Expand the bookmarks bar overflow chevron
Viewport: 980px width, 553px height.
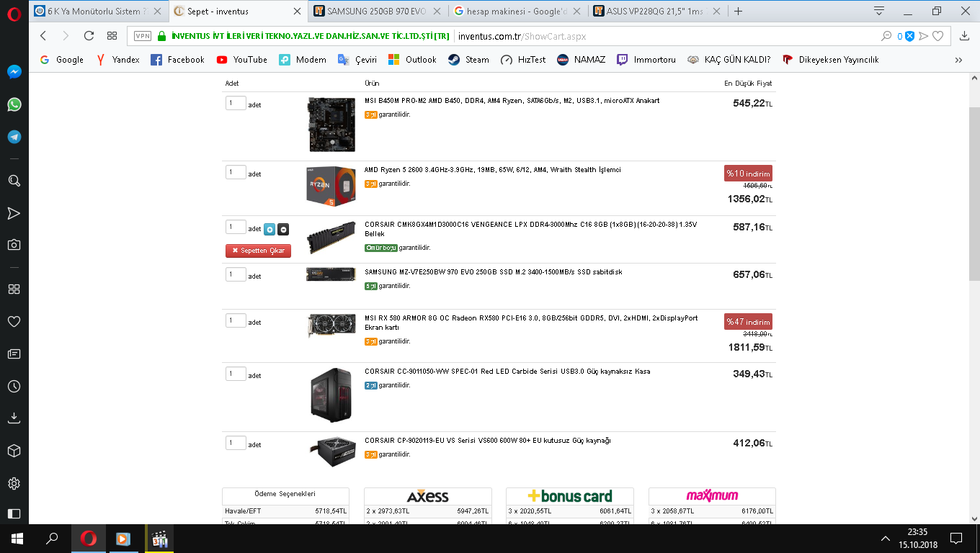coord(958,60)
